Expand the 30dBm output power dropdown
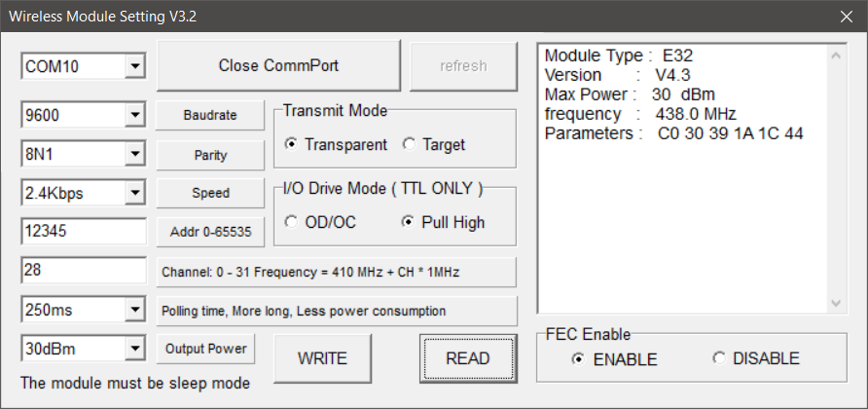868x409 pixels. click(x=135, y=349)
